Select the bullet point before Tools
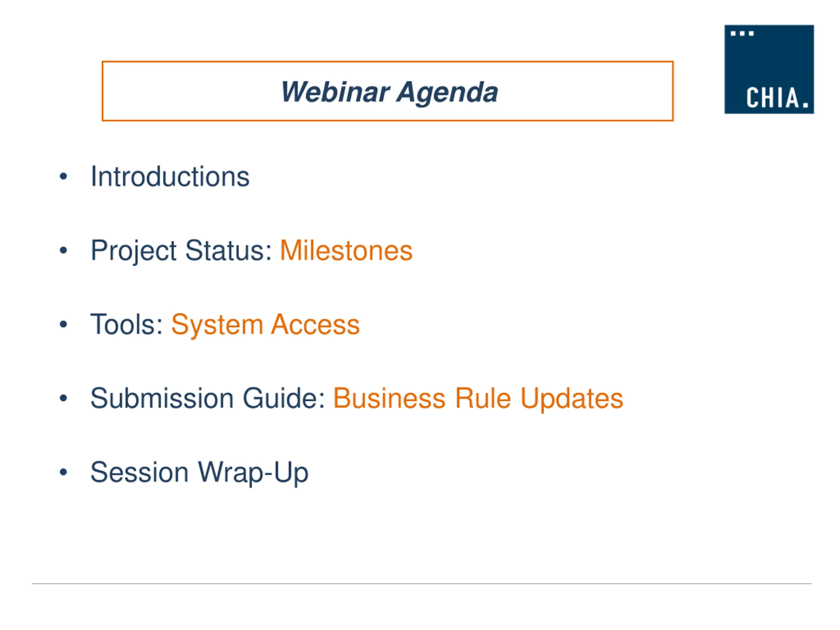 63,324
